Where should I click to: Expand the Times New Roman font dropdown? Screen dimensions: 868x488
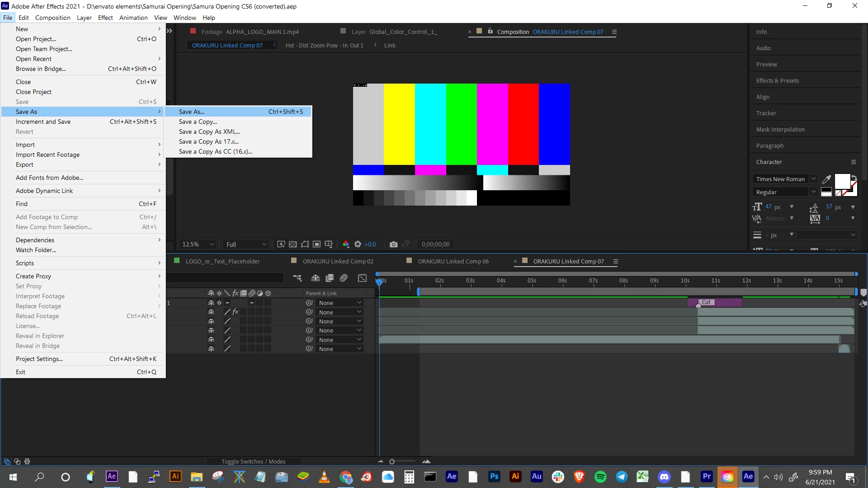[x=814, y=179]
